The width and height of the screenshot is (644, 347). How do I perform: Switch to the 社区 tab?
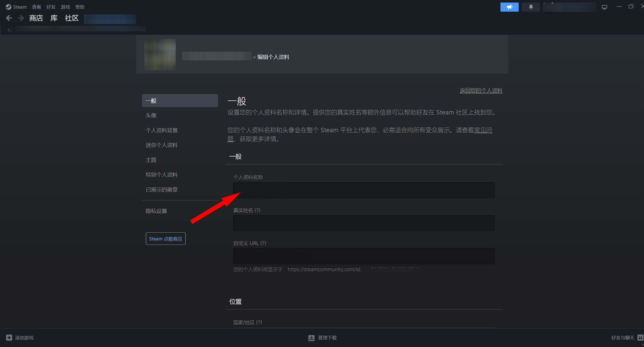[x=72, y=18]
